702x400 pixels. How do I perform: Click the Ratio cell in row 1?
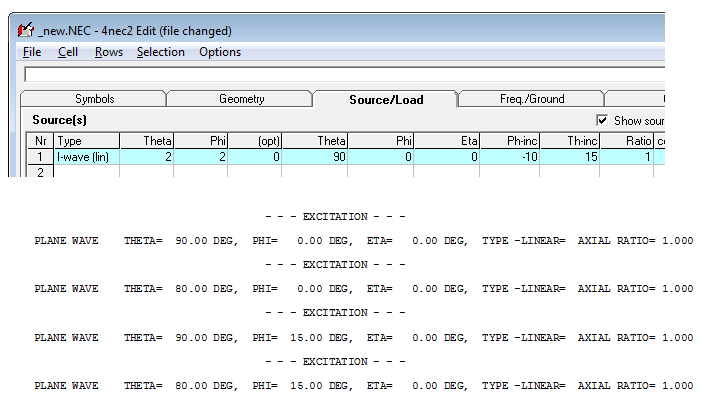[627, 157]
